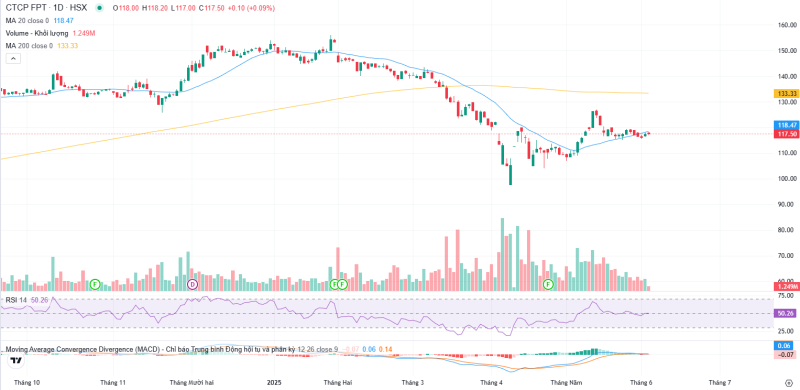
Task: Click the change value +0.10 (+0.09%)
Action: point(250,8)
